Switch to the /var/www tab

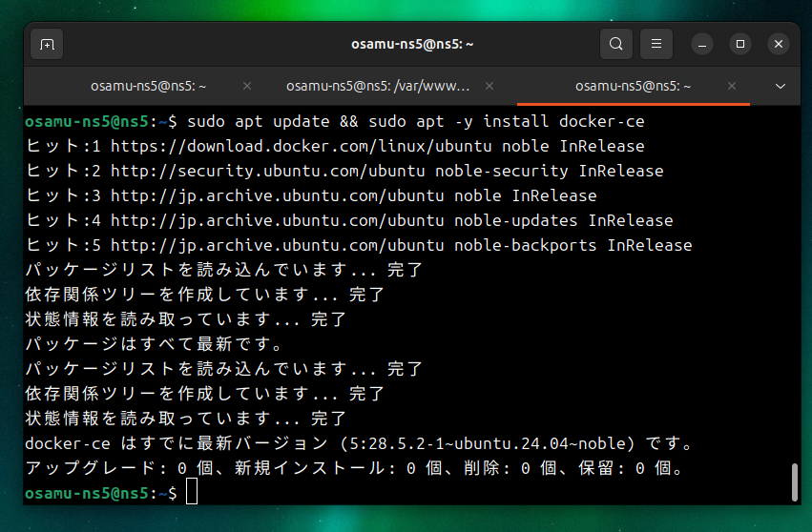[x=378, y=86]
